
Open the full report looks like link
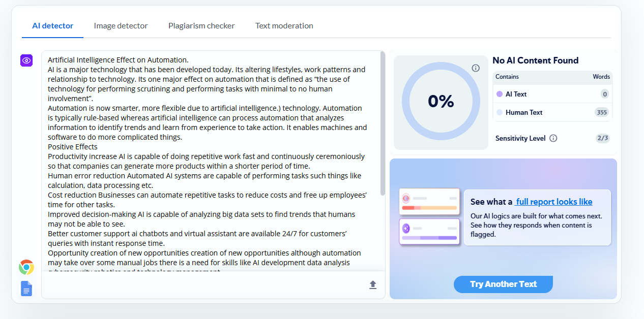pyautogui.click(x=553, y=202)
